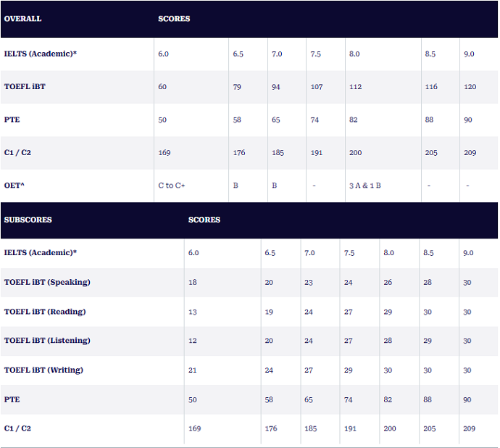Viewport: 500px width, 448px height.
Task: Select the OET^ row label
Action: pos(14,186)
